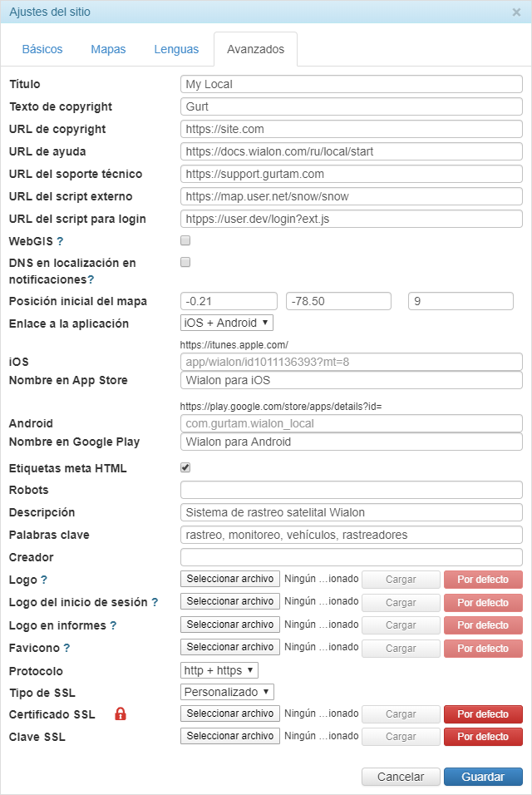
Task: Click the help icon next to WebGIS
Action: pyautogui.click(x=60, y=241)
